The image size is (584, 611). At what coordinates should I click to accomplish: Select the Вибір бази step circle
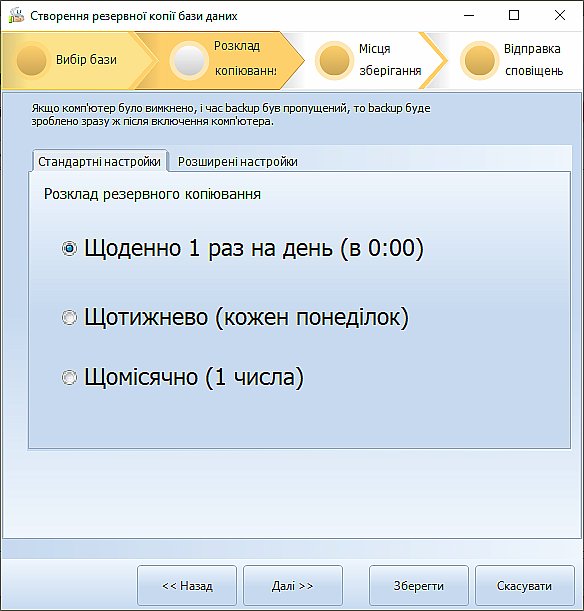click(32, 60)
